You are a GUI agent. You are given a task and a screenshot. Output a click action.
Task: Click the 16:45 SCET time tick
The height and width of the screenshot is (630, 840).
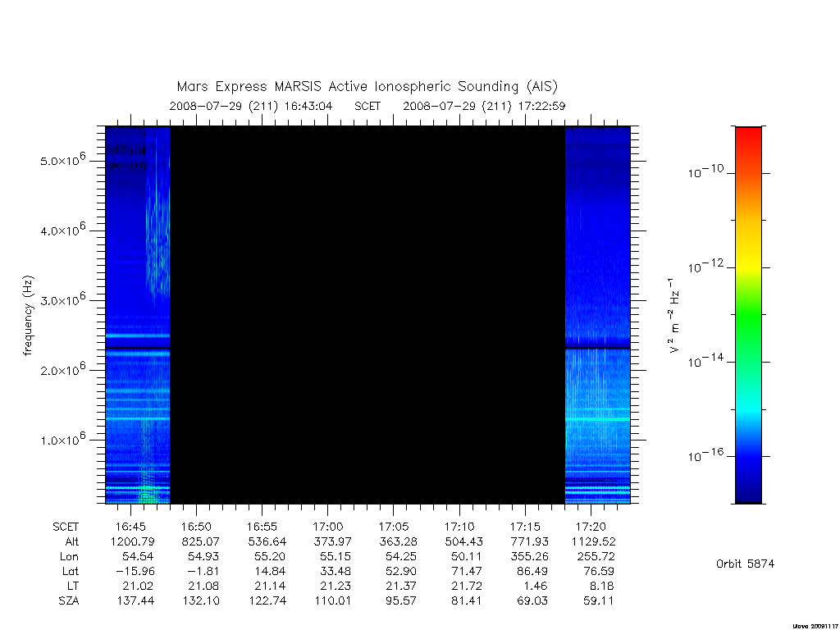click(130, 527)
